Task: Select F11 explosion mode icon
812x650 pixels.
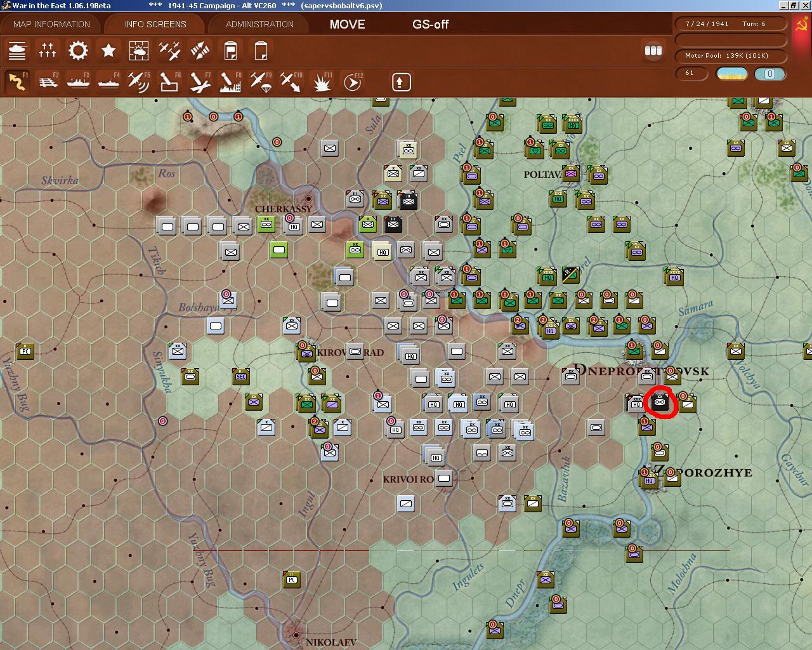Action: point(322,82)
